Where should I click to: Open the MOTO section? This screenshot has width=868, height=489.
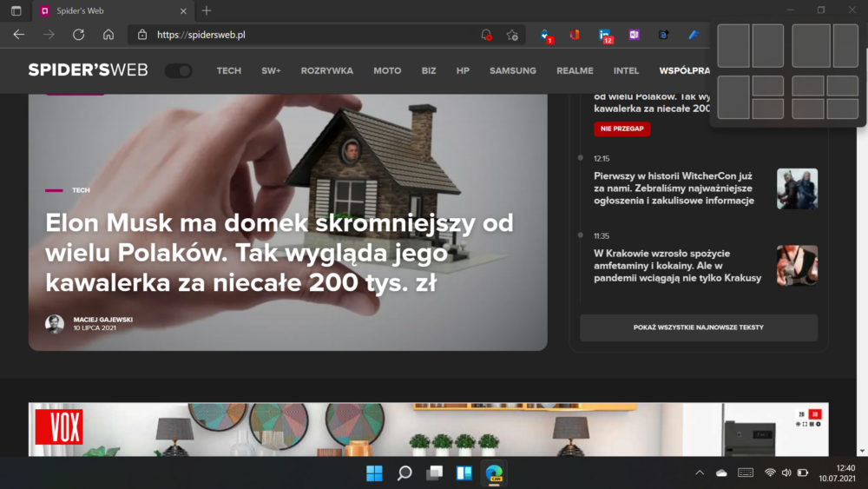pos(387,71)
